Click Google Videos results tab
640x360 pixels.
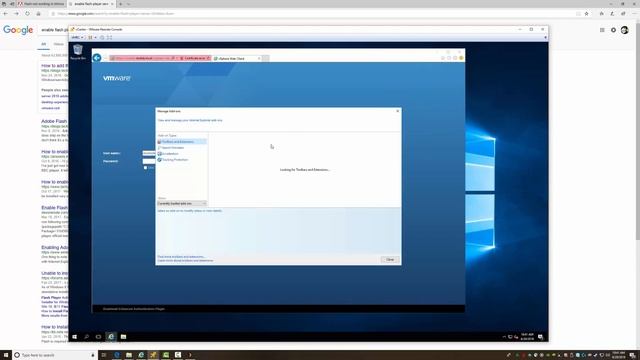[59, 44]
